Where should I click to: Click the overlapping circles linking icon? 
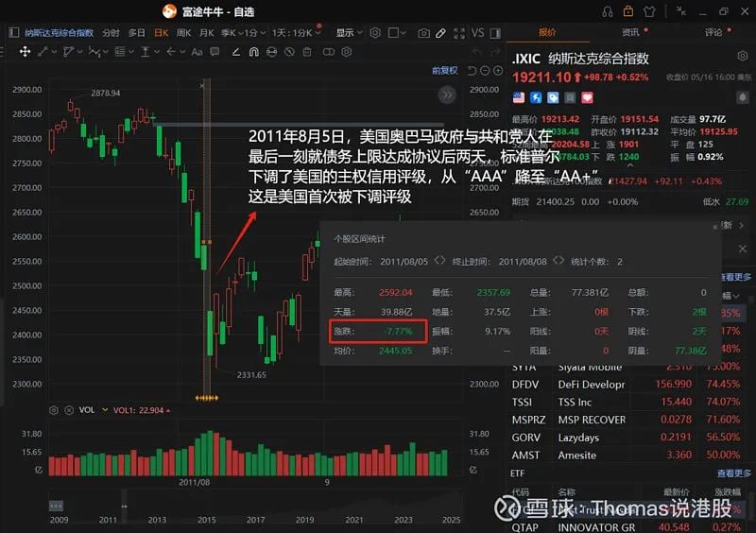tap(328, 52)
